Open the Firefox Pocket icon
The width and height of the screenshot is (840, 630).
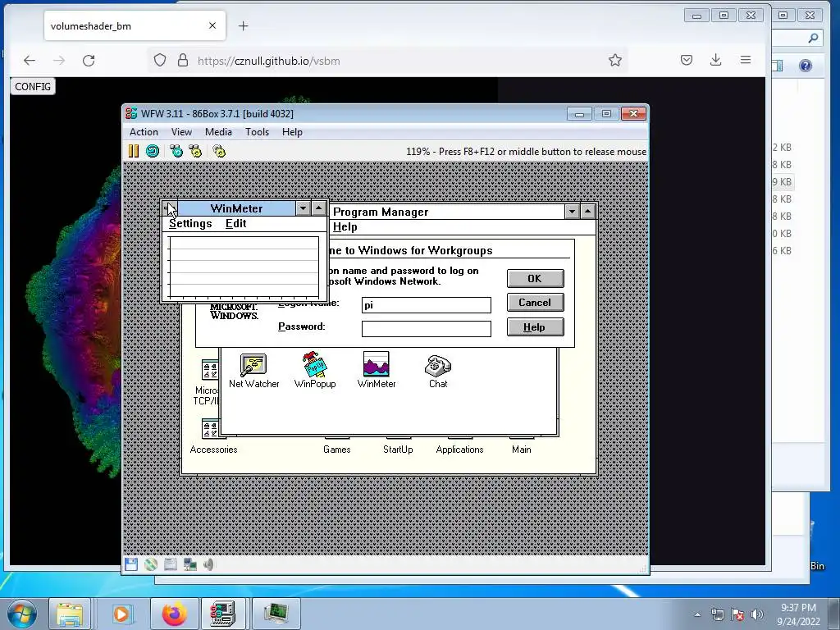pyautogui.click(x=687, y=60)
